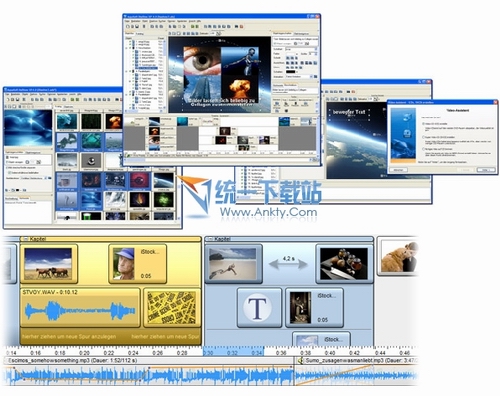Click the speaker icon beside Sumo mp3 track

click(x=300, y=360)
